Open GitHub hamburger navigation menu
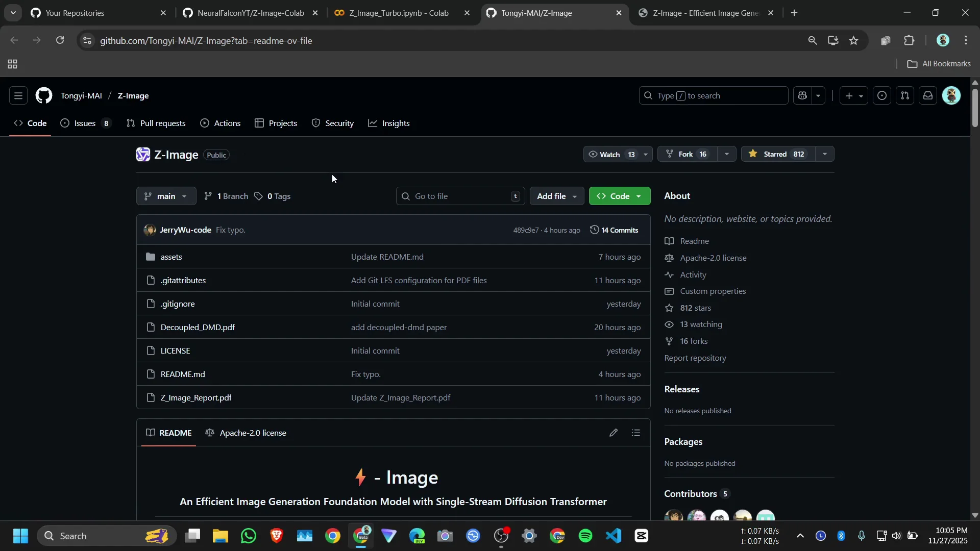 pyautogui.click(x=18, y=96)
